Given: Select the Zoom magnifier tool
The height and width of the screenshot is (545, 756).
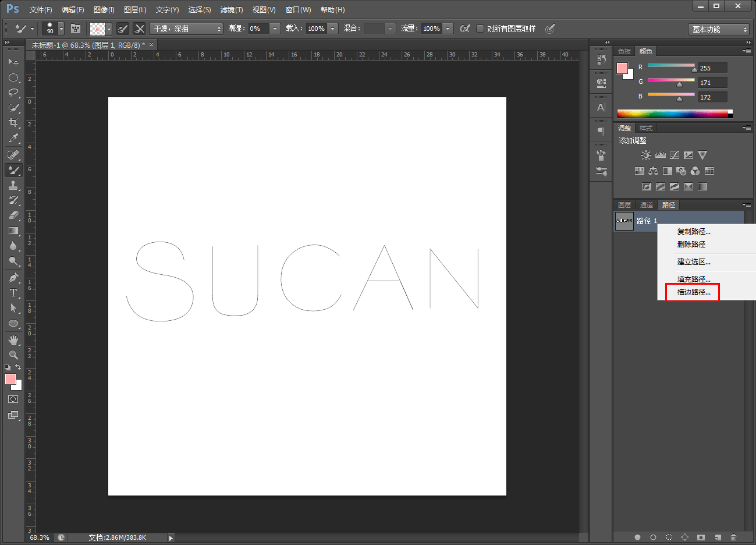Looking at the screenshot, I should pyautogui.click(x=13, y=355).
